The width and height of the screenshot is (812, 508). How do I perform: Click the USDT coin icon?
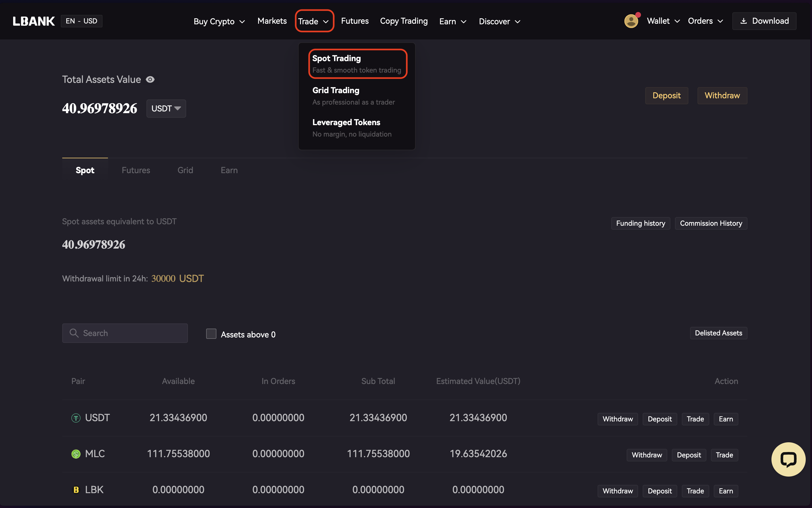(76, 418)
